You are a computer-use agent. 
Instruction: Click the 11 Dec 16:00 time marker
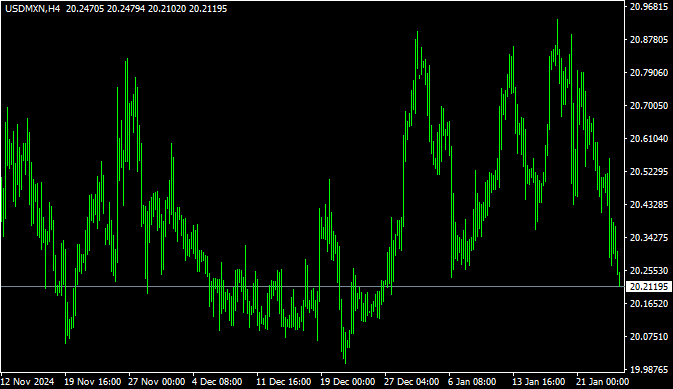tap(284, 381)
